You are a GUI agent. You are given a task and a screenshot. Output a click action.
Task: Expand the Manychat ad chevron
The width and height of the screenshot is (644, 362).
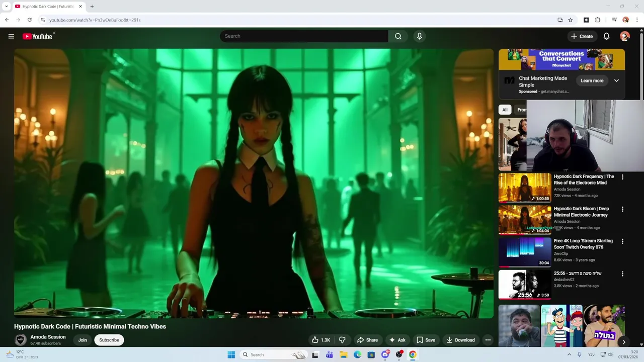616,80
